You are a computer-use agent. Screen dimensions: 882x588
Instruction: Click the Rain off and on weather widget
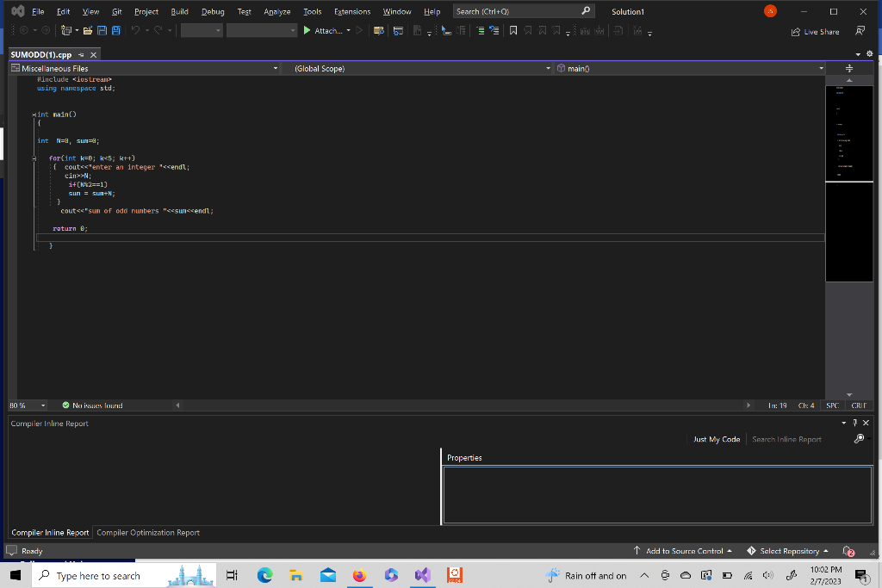tap(586, 575)
